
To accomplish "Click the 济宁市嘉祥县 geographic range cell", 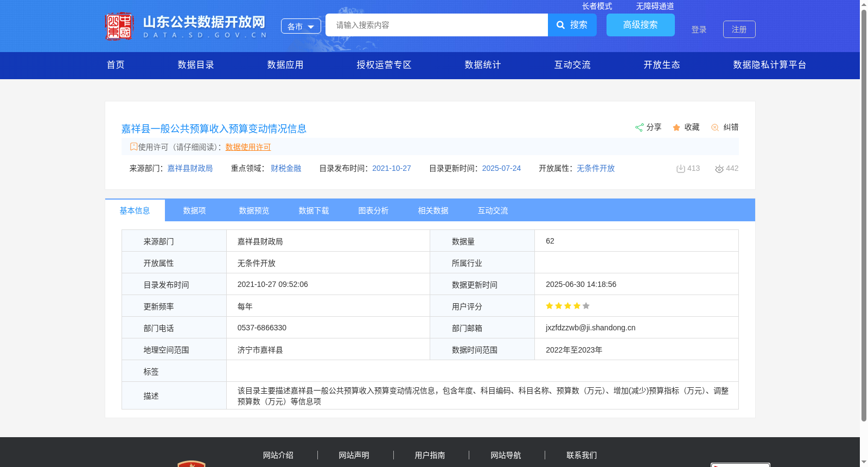I will 328,349.
